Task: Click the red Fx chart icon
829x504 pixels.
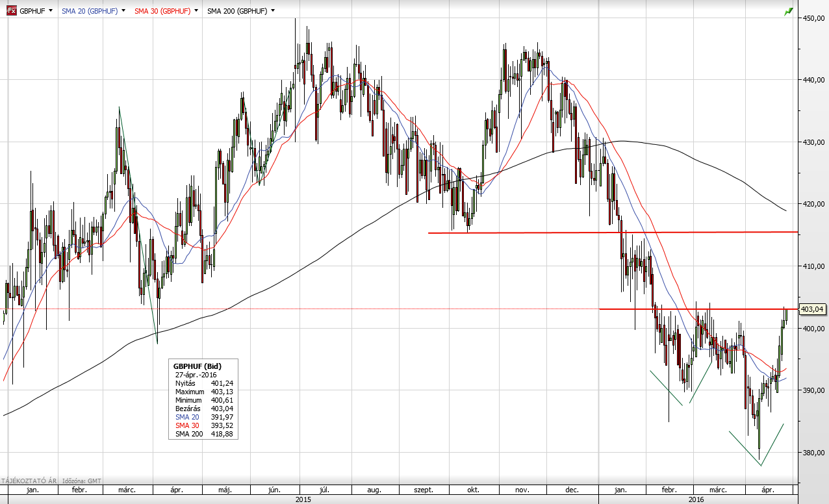Action: point(12,10)
